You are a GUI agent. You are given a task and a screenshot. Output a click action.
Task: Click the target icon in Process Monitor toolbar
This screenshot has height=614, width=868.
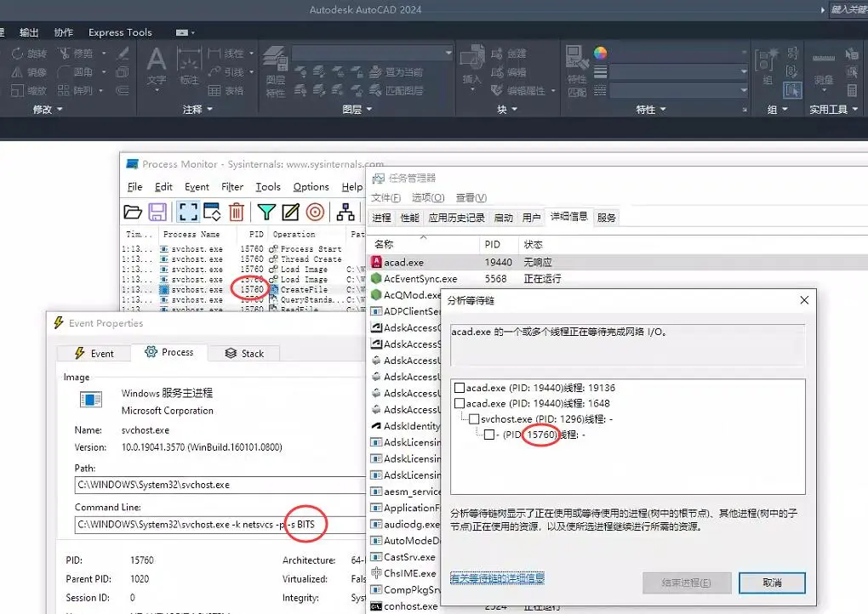pyautogui.click(x=315, y=212)
